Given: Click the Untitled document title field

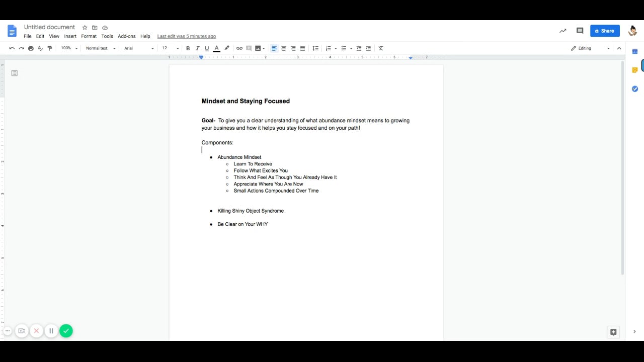Looking at the screenshot, I should coord(49,27).
